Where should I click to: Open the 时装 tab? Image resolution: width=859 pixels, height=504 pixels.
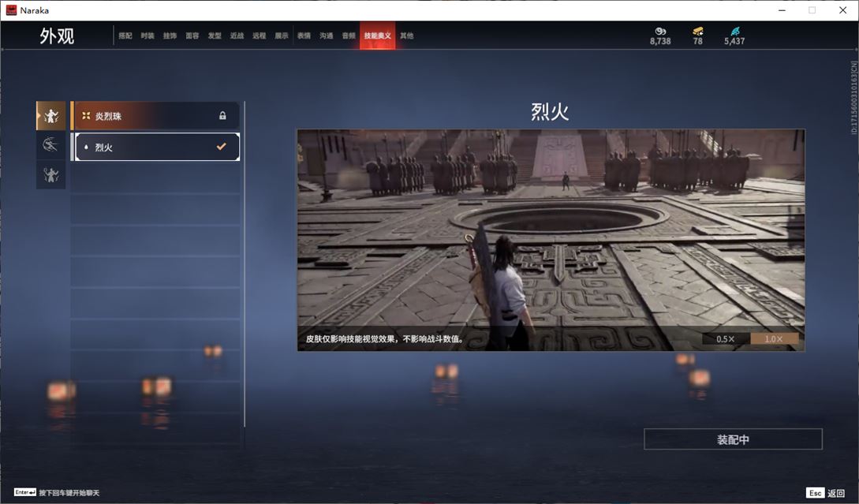(x=148, y=35)
